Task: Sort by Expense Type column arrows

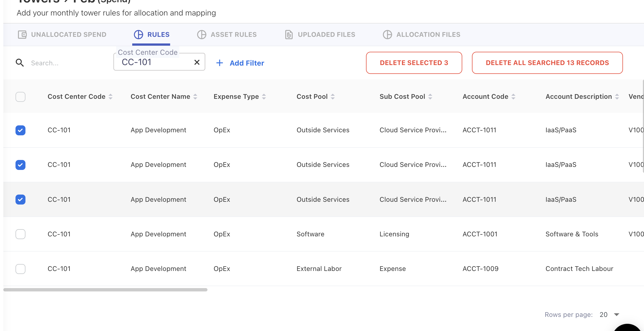Action: pos(264,97)
